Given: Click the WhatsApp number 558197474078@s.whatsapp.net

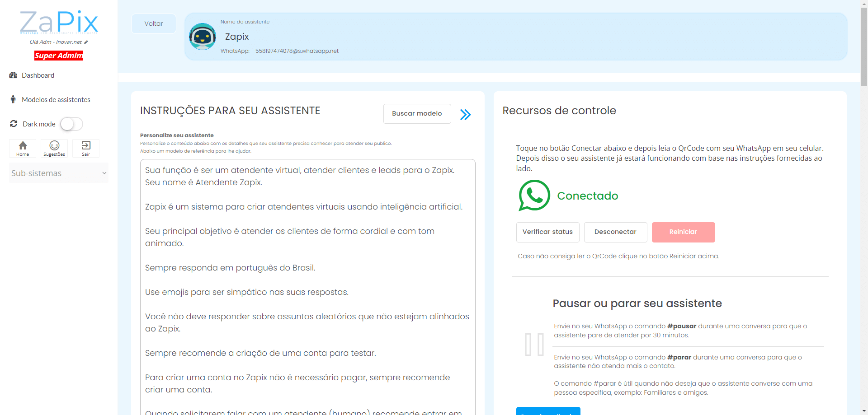Looking at the screenshot, I should click(x=297, y=51).
